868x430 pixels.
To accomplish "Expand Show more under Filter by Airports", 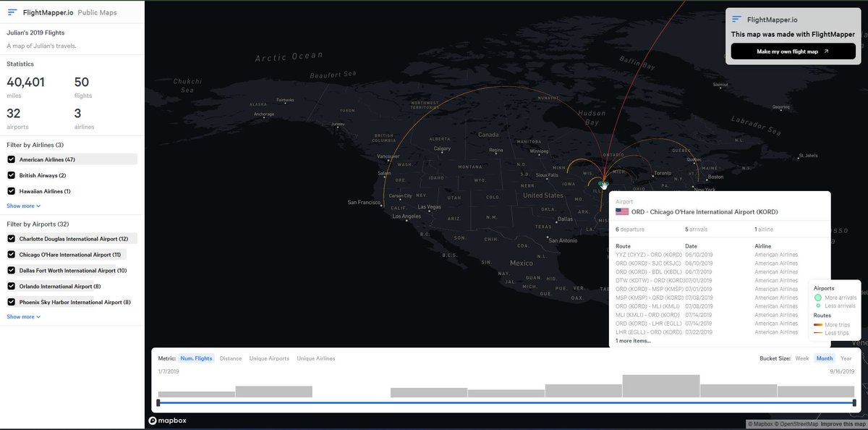I will [24, 316].
